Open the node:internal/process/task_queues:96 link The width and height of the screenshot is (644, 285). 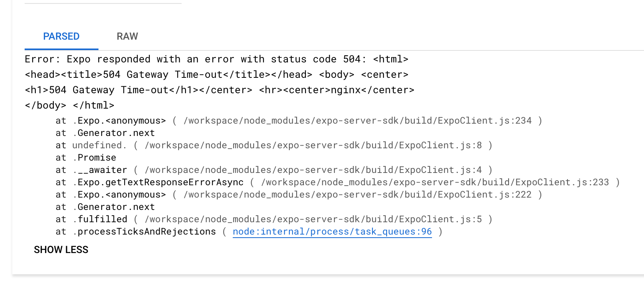pyautogui.click(x=332, y=231)
